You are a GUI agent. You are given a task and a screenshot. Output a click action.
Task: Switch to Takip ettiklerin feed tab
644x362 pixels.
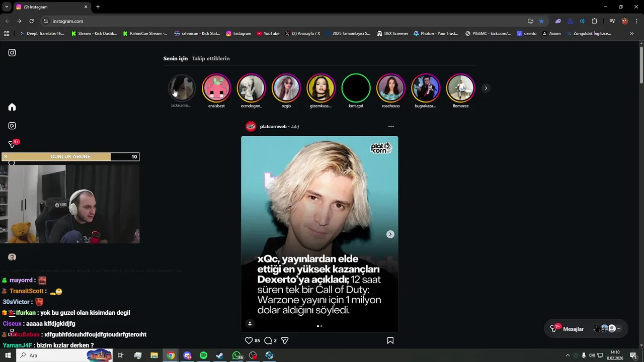[211, 58]
